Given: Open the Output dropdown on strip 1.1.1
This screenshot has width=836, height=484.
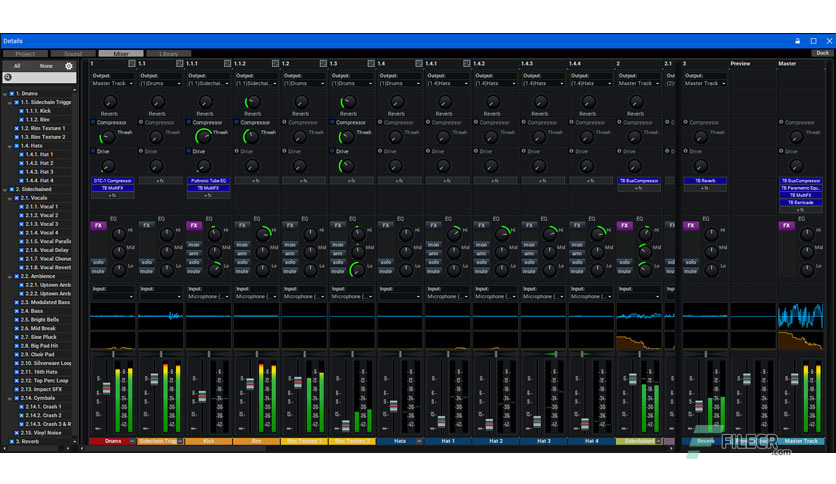Looking at the screenshot, I should (208, 84).
